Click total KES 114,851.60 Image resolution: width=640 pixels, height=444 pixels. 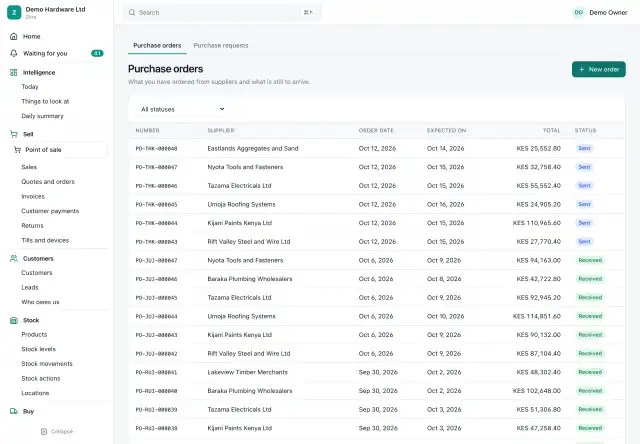click(537, 316)
